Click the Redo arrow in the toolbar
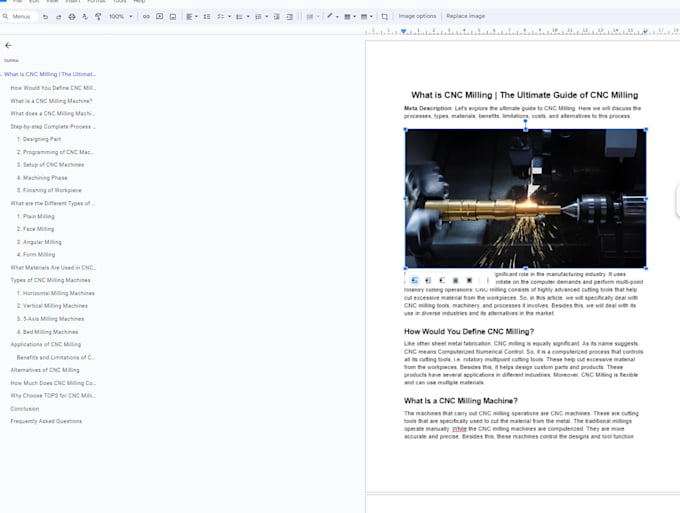Image resolution: width=680 pixels, height=513 pixels. tap(59, 16)
